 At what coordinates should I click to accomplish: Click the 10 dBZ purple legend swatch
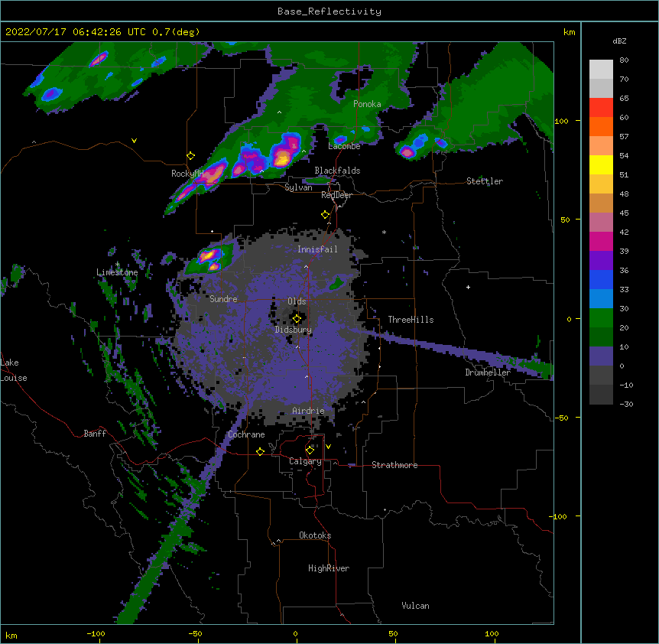point(601,356)
